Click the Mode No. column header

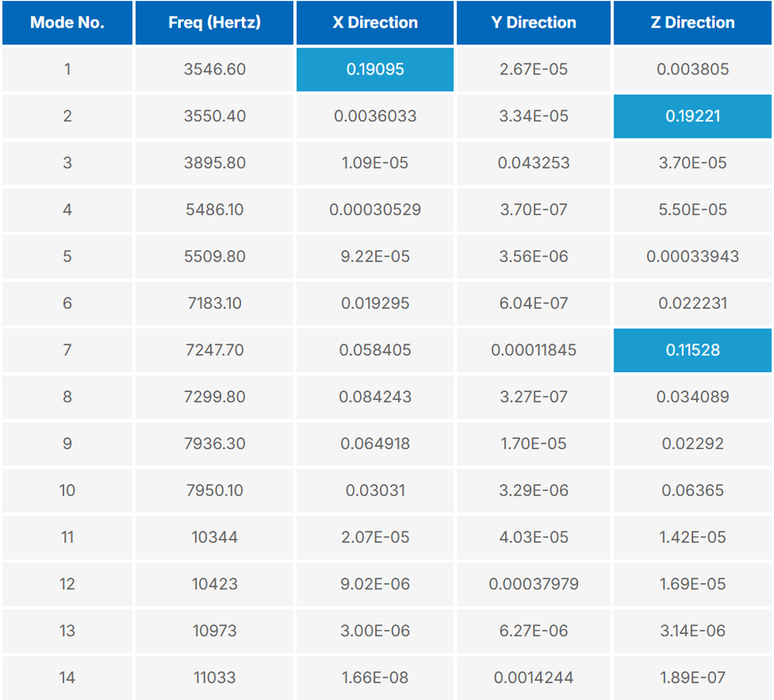point(67,23)
